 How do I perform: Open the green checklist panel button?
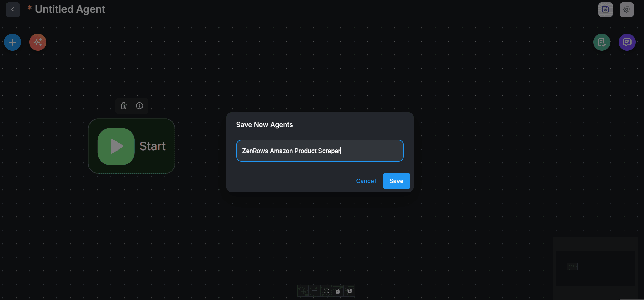tap(602, 42)
